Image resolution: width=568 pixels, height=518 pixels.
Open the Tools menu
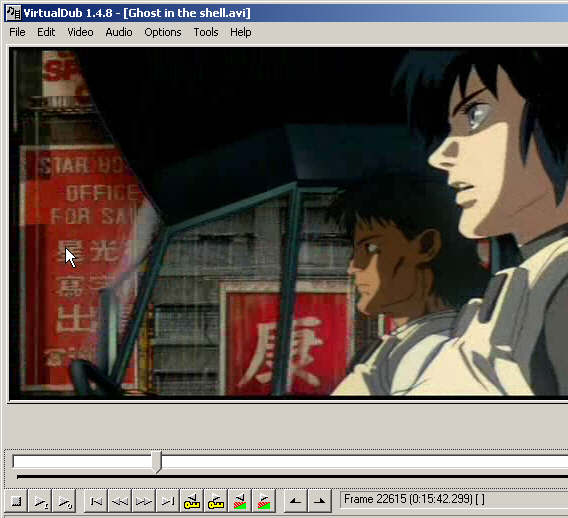(x=206, y=32)
